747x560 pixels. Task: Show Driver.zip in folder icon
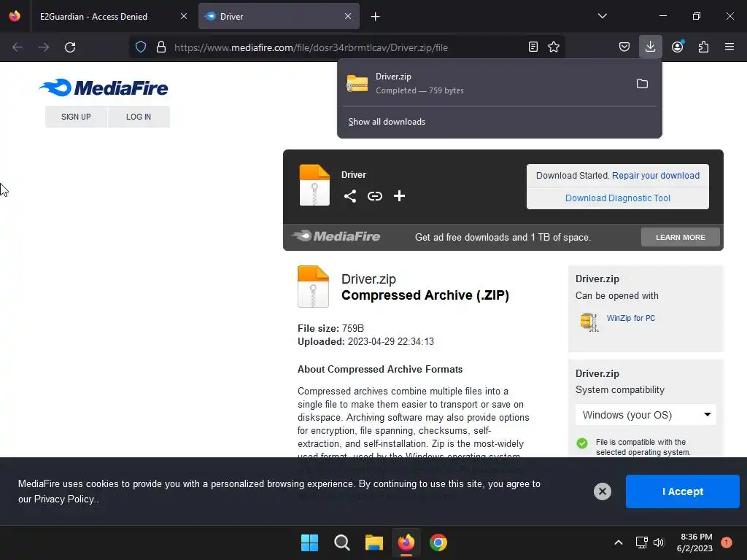click(x=642, y=84)
